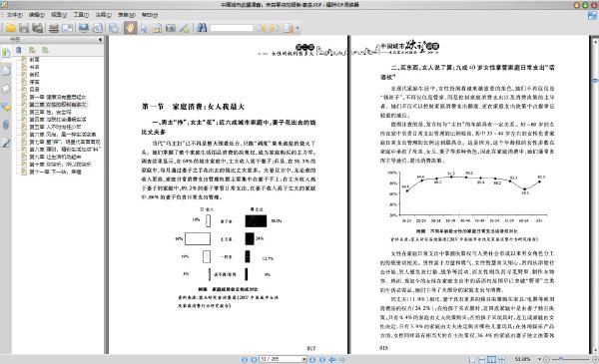This screenshot has height=364, width=599.
Task: Open the 工具(T) menu
Action: 81,15
